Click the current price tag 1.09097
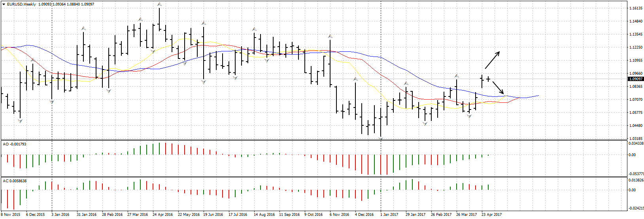This screenshot has height=219, width=644. pos(636,79)
